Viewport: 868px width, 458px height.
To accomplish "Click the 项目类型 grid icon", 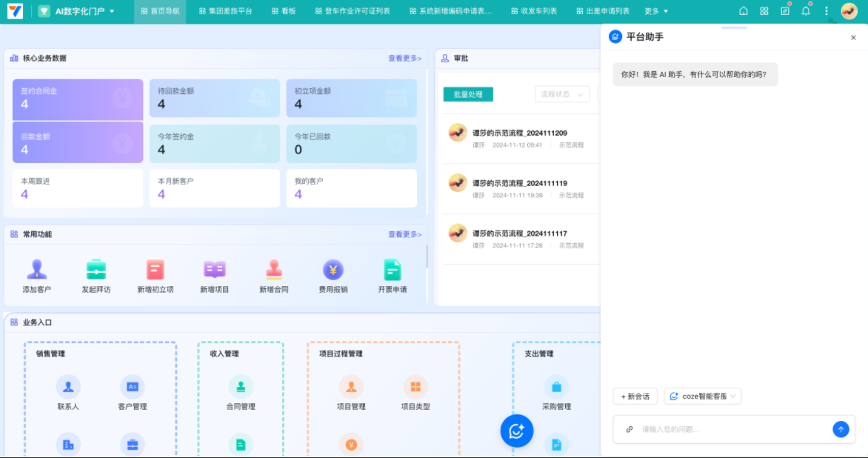I will point(415,387).
